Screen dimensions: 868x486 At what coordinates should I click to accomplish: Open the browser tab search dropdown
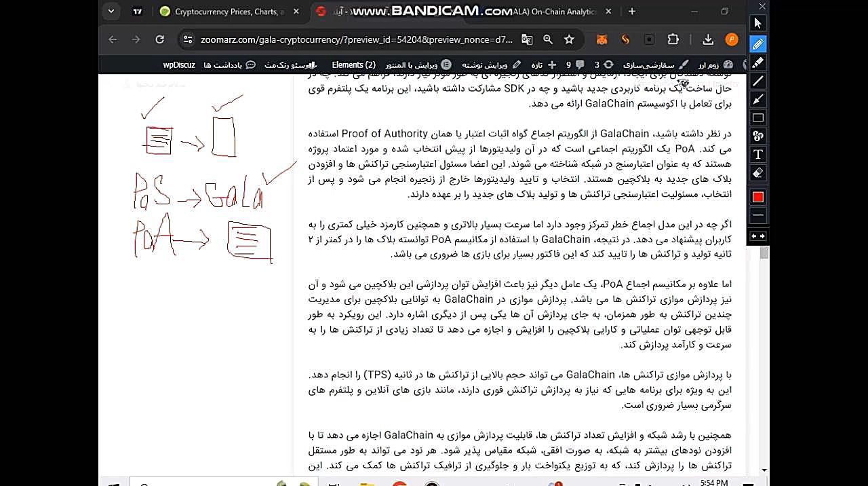coord(111,11)
